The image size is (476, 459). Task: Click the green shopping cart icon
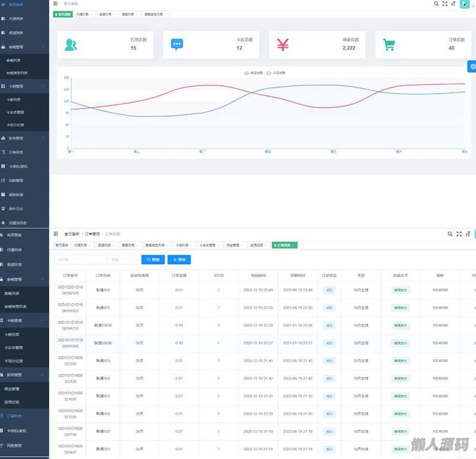(x=389, y=45)
